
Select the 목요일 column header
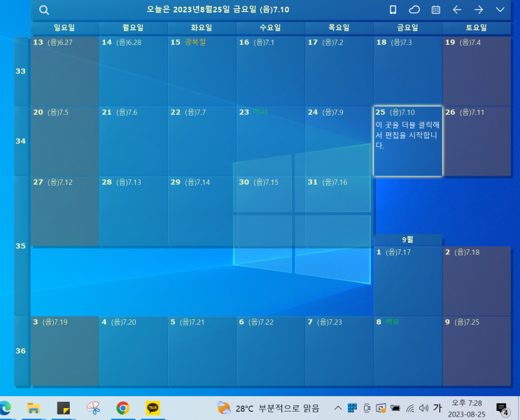click(339, 28)
